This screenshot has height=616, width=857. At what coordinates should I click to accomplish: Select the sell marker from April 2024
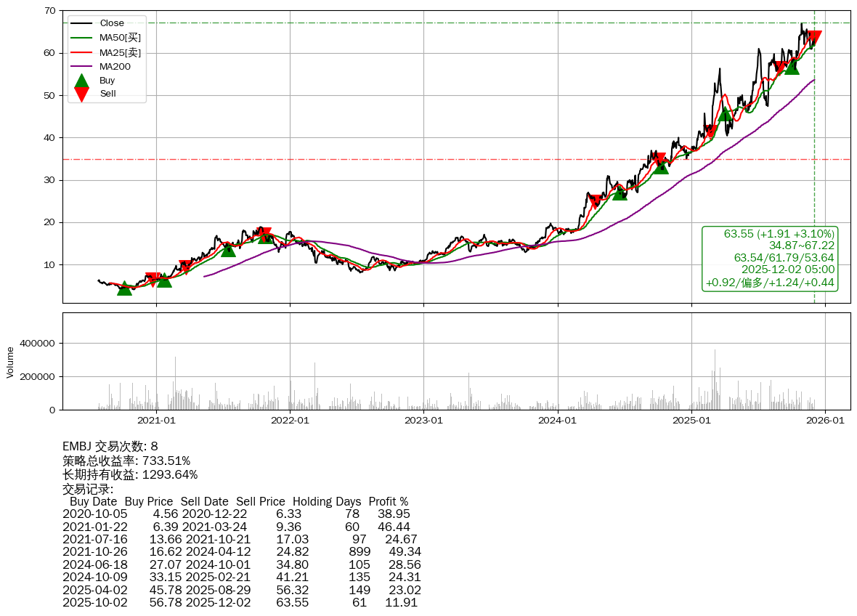click(595, 201)
